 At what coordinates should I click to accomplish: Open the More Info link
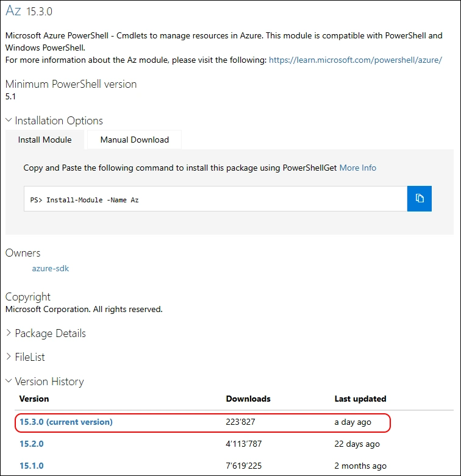tap(358, 168)
